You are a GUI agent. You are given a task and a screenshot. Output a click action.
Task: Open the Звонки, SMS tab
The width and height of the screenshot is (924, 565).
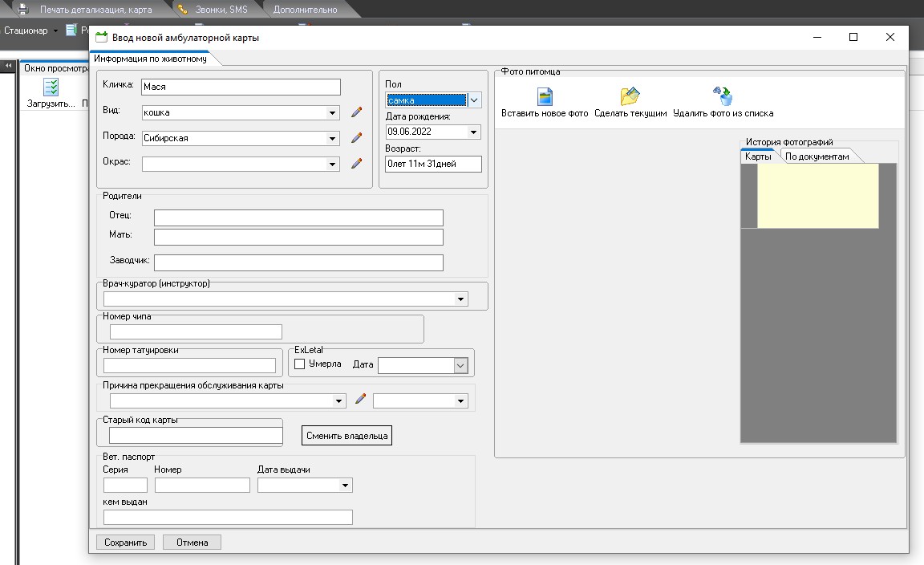coord(220,10)
